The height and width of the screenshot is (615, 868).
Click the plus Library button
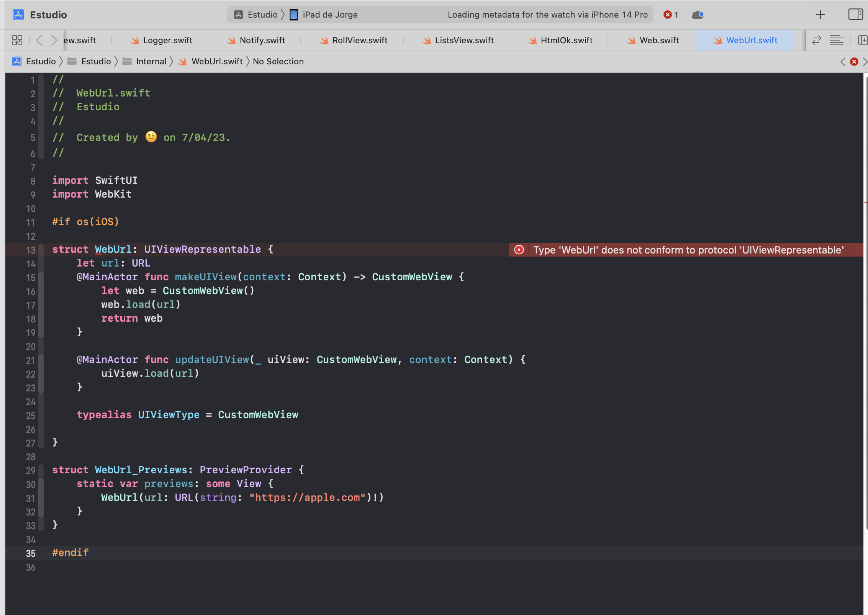(820, 15)
